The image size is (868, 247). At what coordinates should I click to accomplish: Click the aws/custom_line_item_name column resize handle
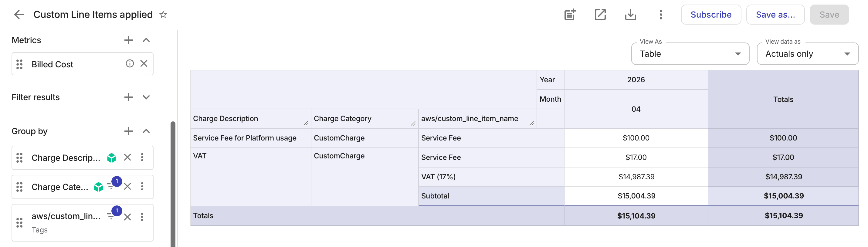pyautogui.click(x=531, y=123)
